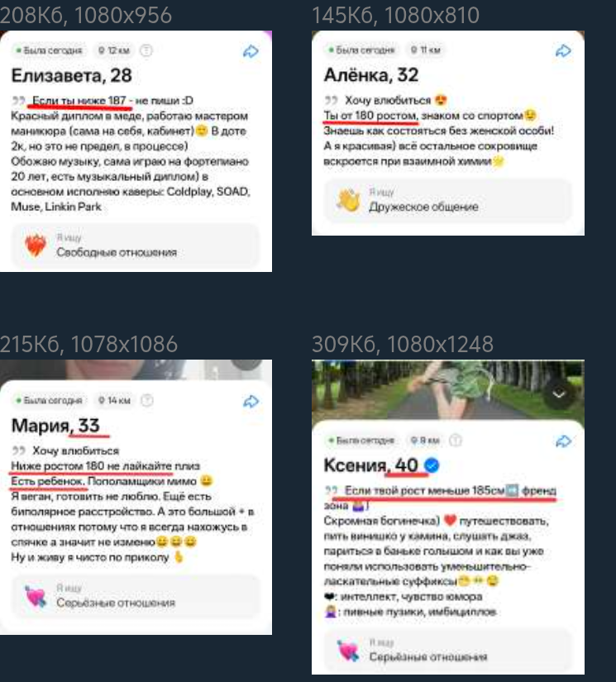Open Елизавета's Свободные отношения goal box
This screenshot has height=682, width=616.
136,246
